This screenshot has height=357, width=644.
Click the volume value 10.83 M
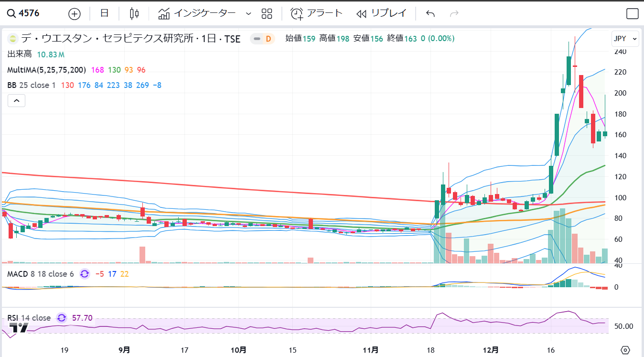(x=51, y=54)
